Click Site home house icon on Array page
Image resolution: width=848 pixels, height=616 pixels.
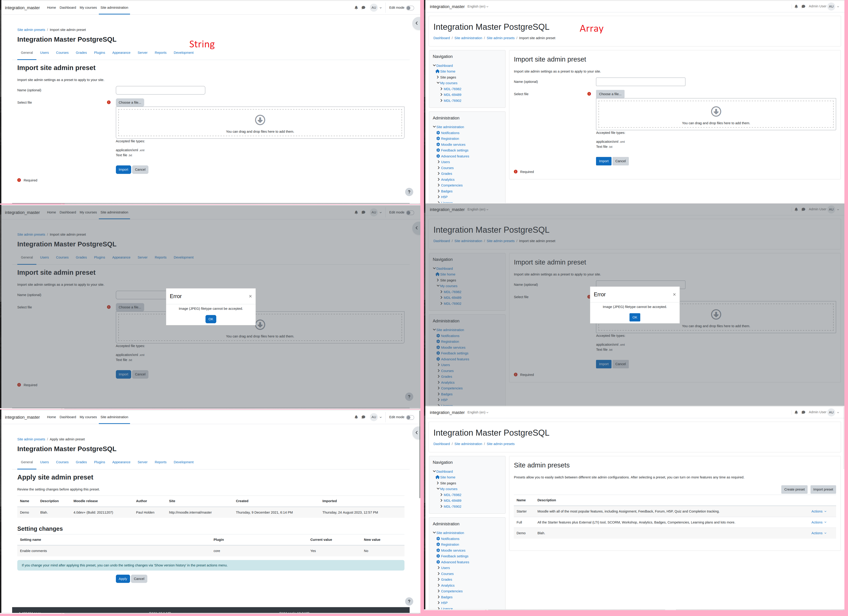point(437,71)
